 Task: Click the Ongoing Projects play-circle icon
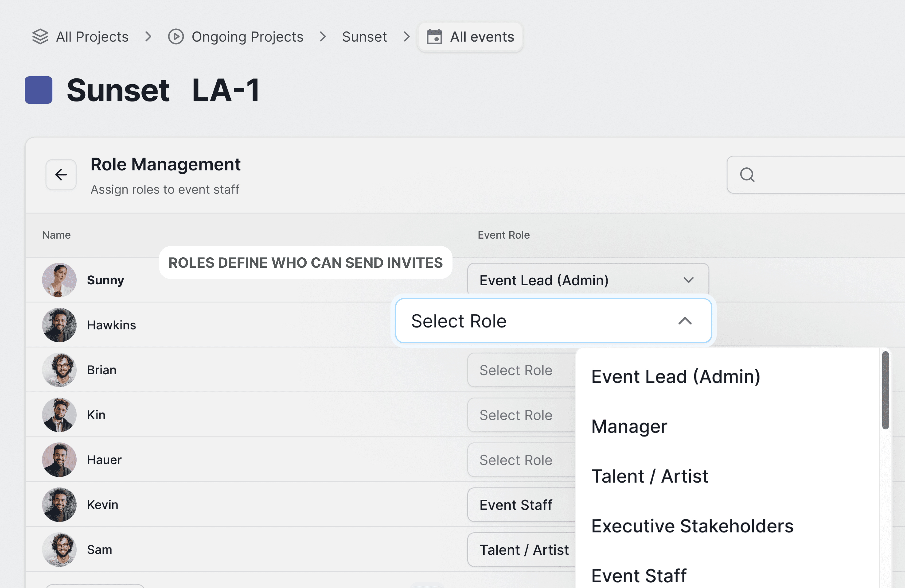176,37
